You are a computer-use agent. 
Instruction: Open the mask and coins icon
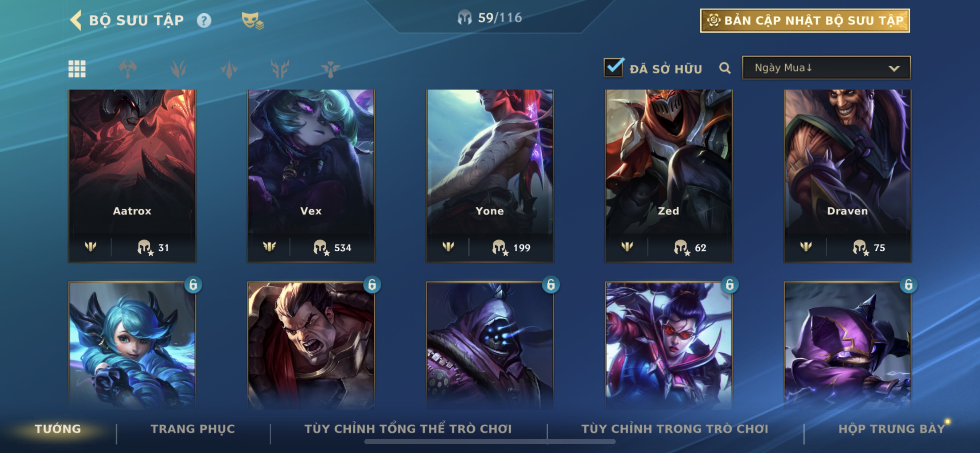coord(252,20)
